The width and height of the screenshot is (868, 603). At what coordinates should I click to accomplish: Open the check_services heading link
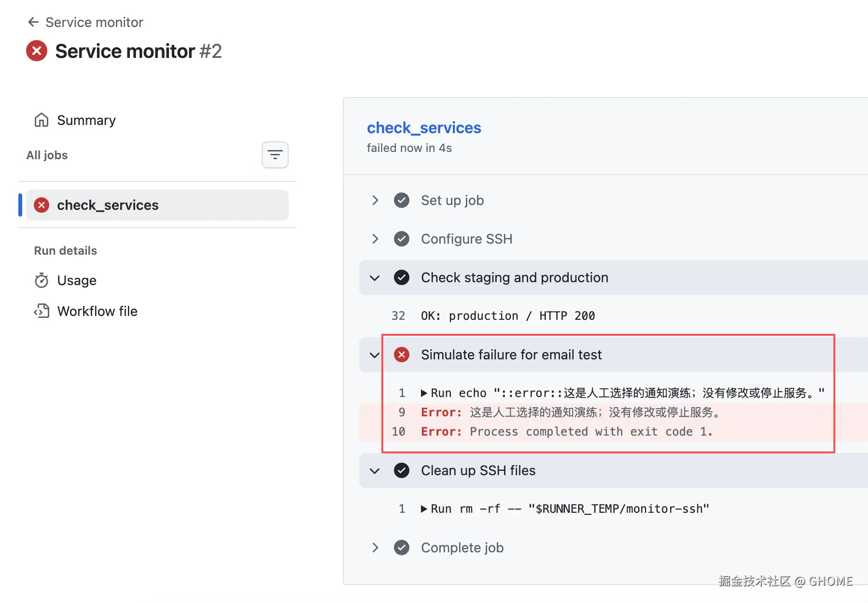coord(424,128)
